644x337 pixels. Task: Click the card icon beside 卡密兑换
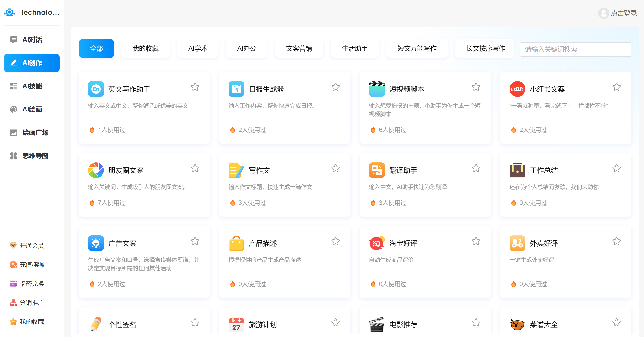(13, 284)
